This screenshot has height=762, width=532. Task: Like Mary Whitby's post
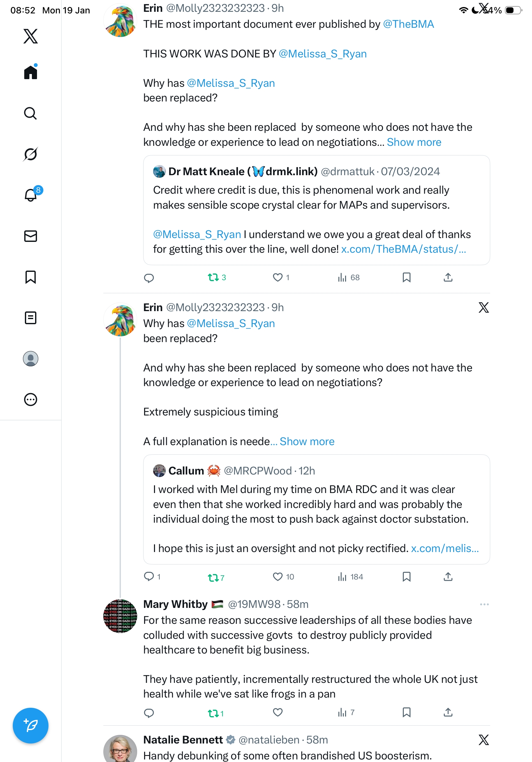click(x=277, y=712)
